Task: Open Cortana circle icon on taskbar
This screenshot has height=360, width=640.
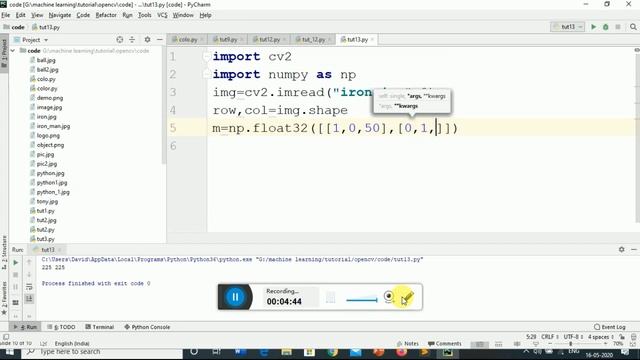Action: pyautogui.click(x=194, y=351)
